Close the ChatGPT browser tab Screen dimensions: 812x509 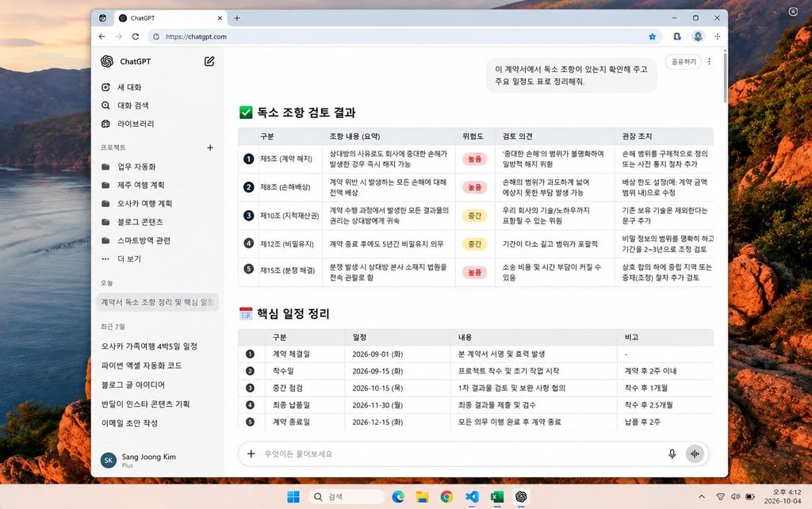pyautogui.click(x=220, y=18)
